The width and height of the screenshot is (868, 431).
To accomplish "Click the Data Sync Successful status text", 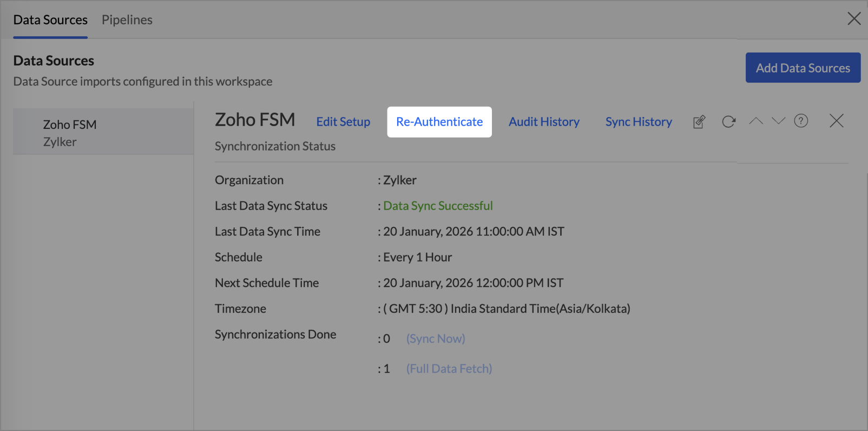I will [x=438, y=206].
